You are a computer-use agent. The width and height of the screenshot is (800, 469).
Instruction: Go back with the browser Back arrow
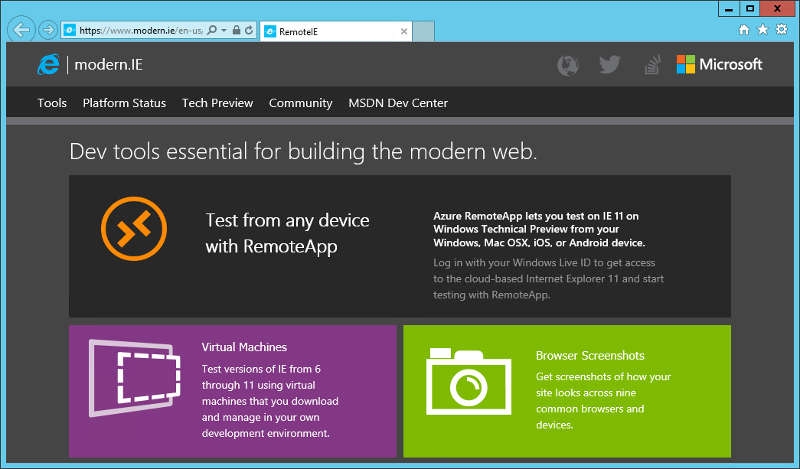pyautogui.click(x=21, y=30)
